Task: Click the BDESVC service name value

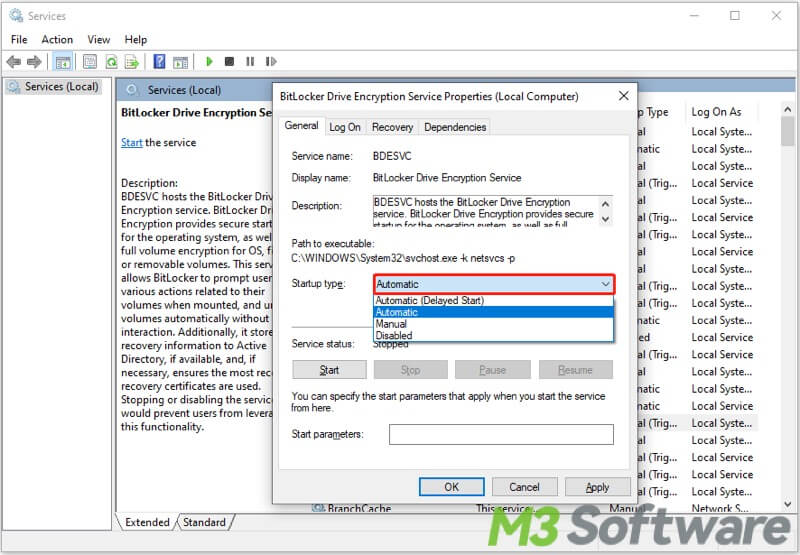Action: pos(392,156)
